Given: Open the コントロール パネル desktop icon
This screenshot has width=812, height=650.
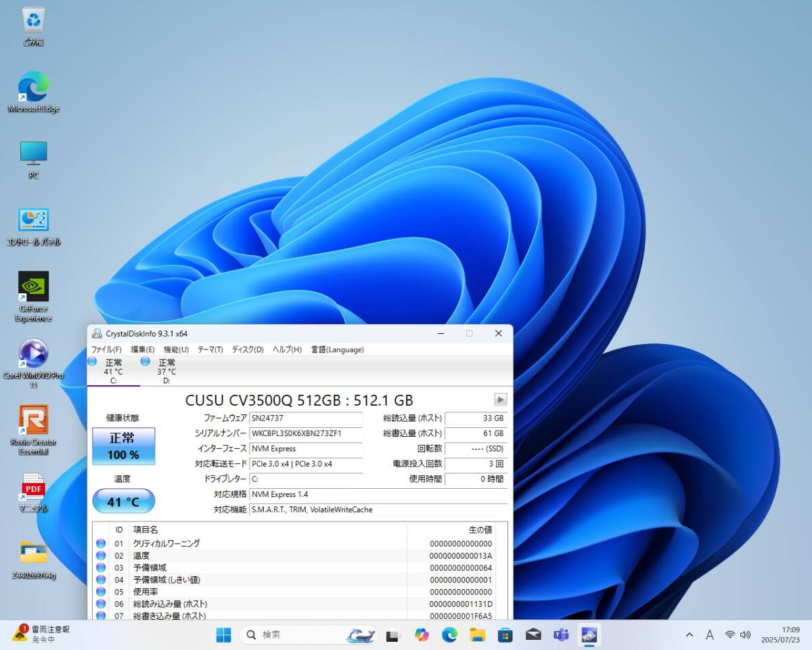Looking at the screenshot, I should pyautogui.click(x=33, y=227).
